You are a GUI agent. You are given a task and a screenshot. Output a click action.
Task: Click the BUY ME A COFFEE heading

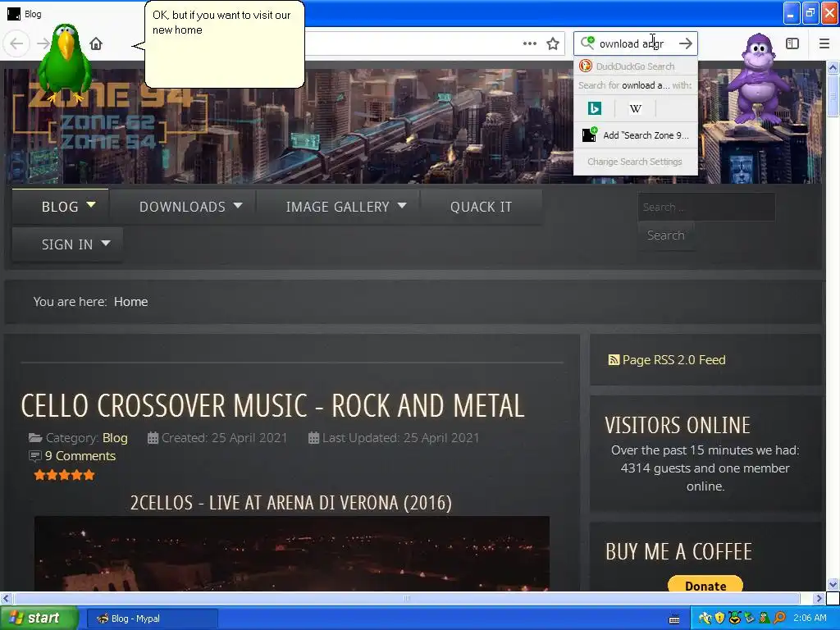click(678, 552)
